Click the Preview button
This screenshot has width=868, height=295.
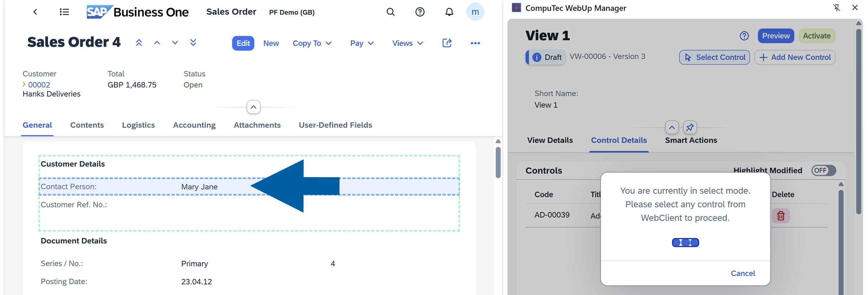pos(776,36)
